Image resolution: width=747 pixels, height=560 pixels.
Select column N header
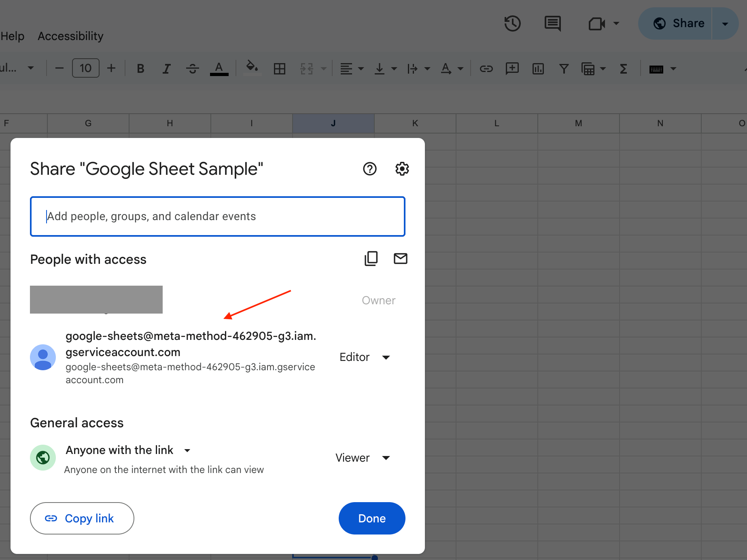[x=660, y=123]
